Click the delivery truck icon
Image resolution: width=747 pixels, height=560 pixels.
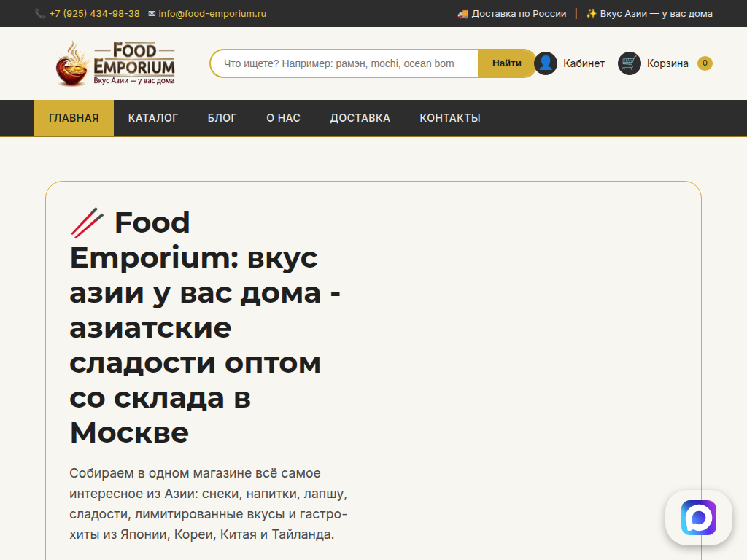click(463, 14)
